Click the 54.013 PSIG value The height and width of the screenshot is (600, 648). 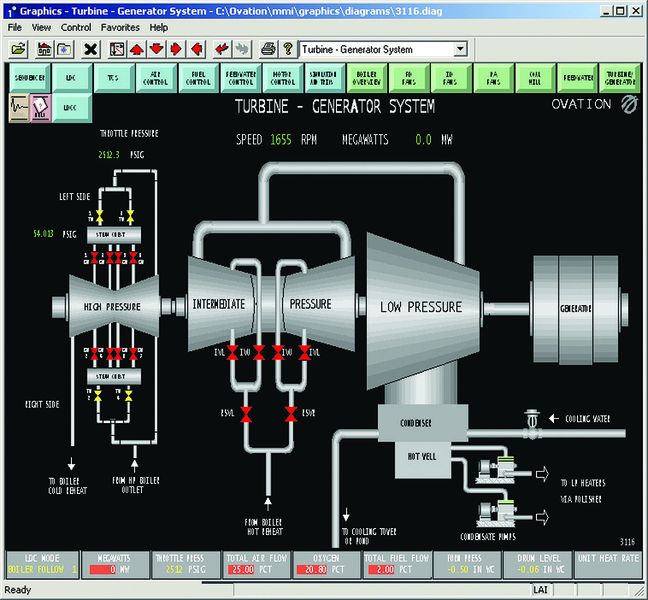(43, 234)
